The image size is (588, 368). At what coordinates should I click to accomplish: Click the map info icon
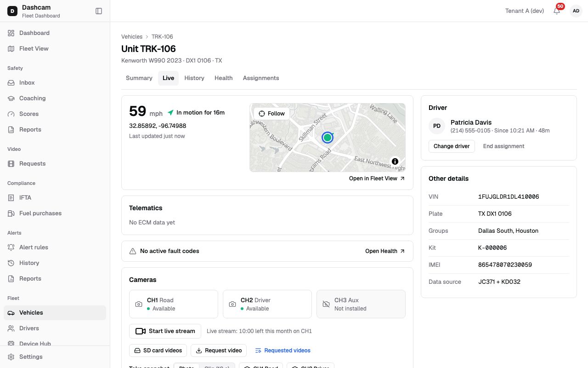pos(395,161)
